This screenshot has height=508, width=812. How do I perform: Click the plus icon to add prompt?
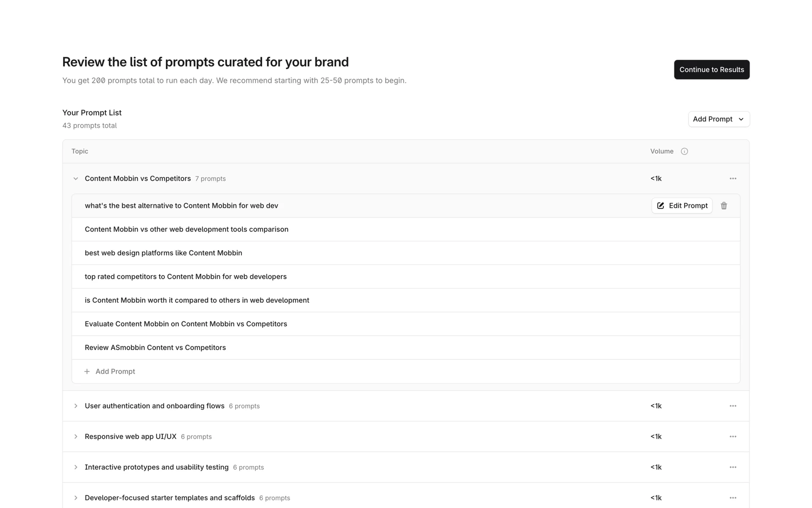87,371
